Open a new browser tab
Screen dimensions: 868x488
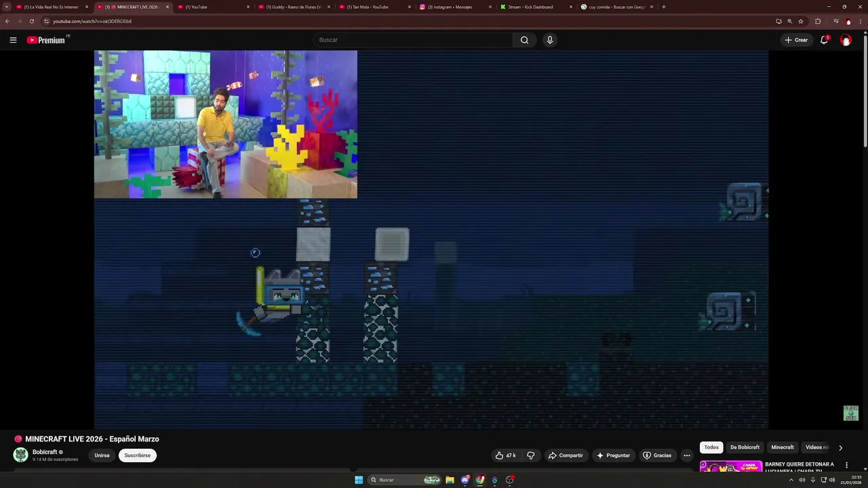click(663, 7)
